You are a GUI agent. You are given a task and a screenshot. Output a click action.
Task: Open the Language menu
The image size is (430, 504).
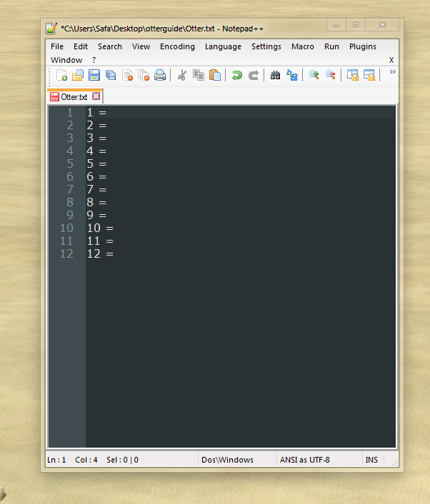[x=223, y=46]
